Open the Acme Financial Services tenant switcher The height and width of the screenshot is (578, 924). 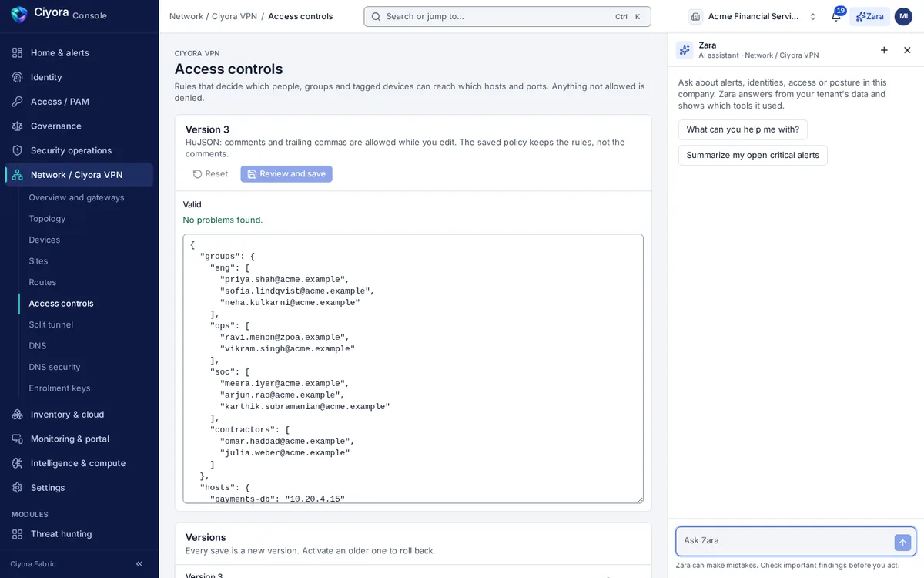click(x=753, y=16)
